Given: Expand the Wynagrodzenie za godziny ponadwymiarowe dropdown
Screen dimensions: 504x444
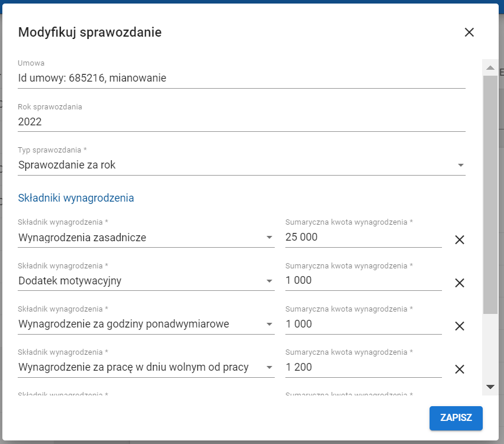Looking at the screenshot, I should point(269,324).
